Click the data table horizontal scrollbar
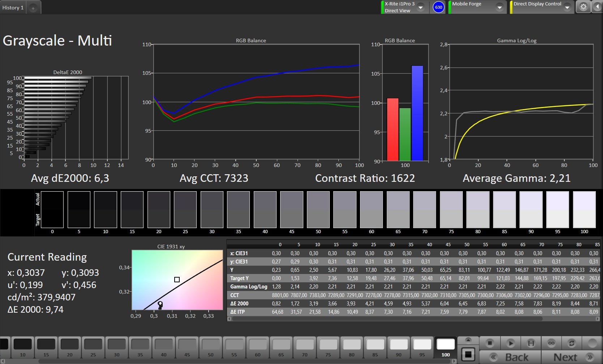 414,319
